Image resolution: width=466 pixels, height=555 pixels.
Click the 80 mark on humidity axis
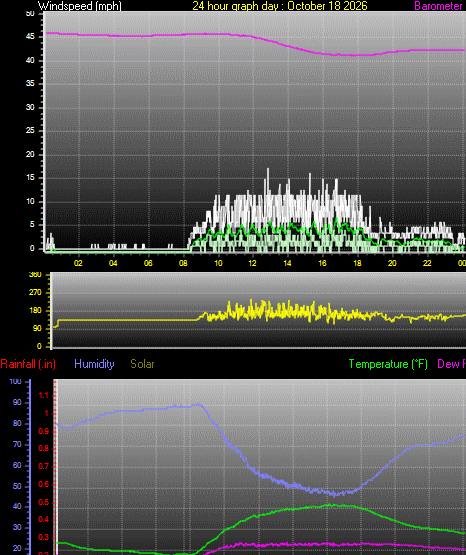(17, 423)
